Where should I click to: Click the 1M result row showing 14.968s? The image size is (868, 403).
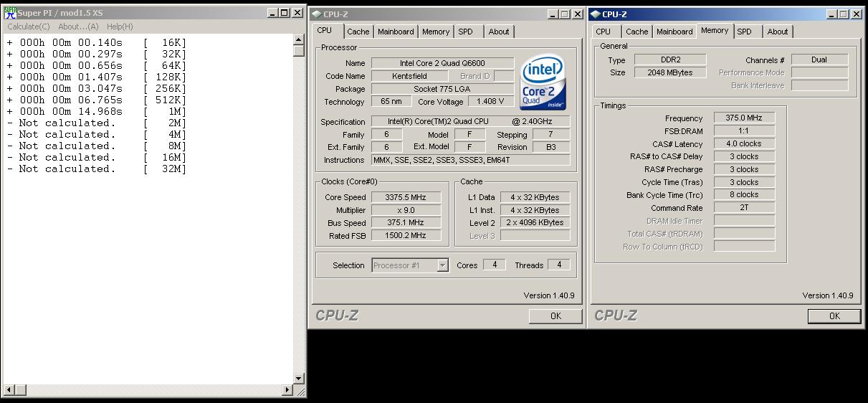click(x=97, y=111)
